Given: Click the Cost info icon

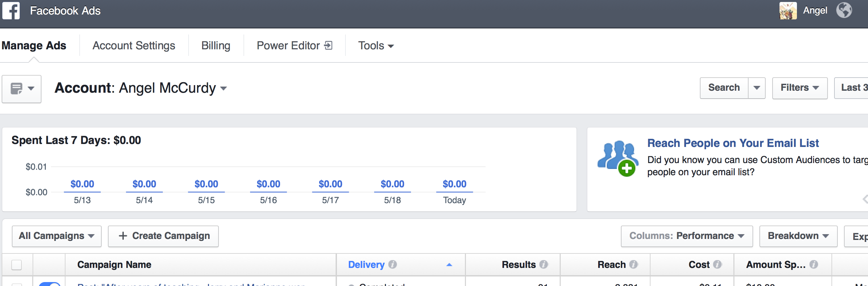Looking at the screenshot, I should pyautogui.click(x=717, y=264).
